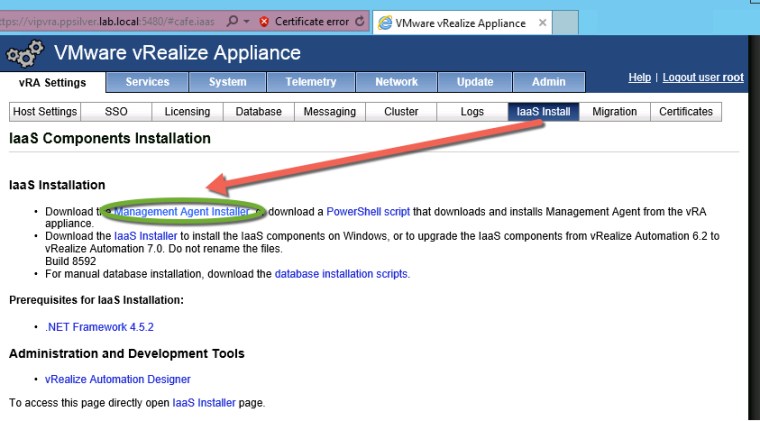Click Logout user root link
760x421 pixels.
[703, 78]
